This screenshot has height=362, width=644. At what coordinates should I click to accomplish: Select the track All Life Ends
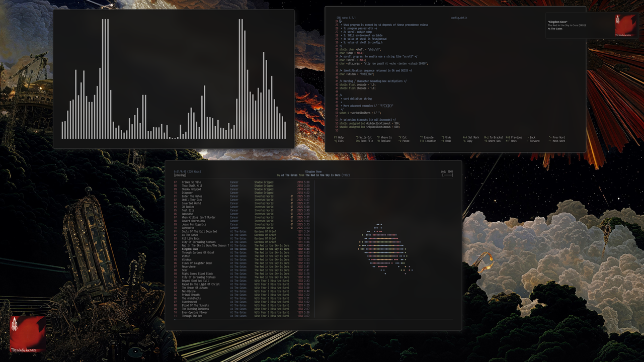[x=242, y=238]
